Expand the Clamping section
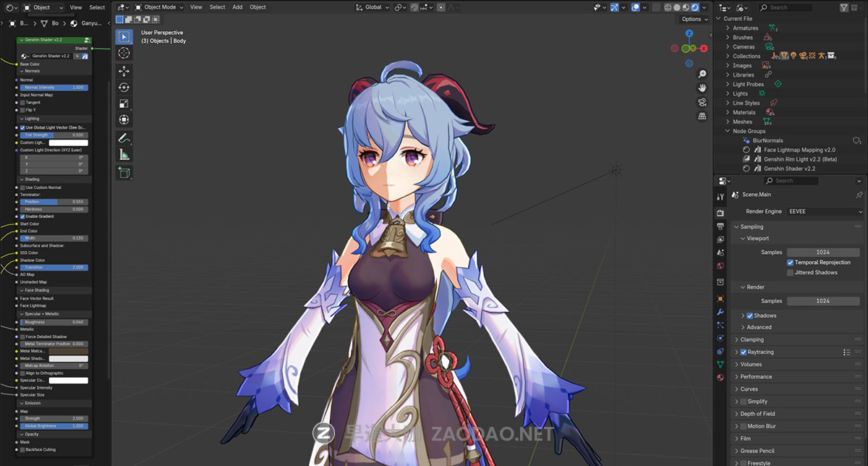Image resolution: width=868 pixels, height=466 pixels. (752, 339)
